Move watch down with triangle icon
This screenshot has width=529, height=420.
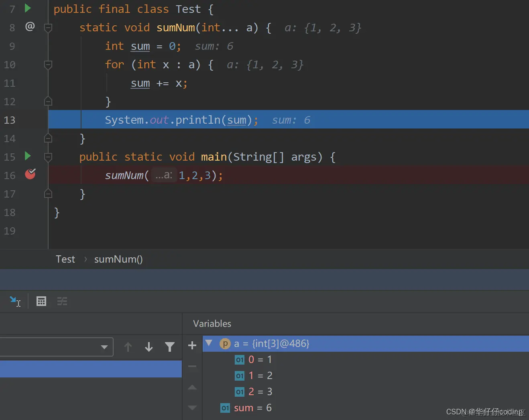point(192,408)
